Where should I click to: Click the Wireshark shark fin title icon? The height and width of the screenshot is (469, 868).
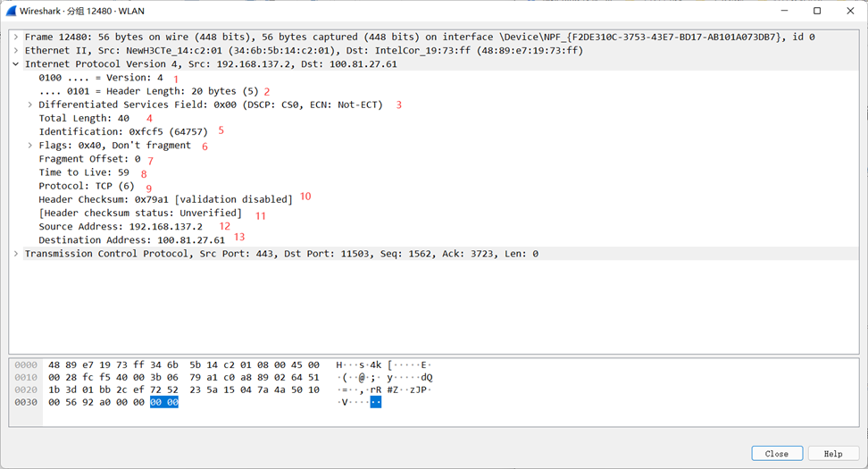pos(11,11)
